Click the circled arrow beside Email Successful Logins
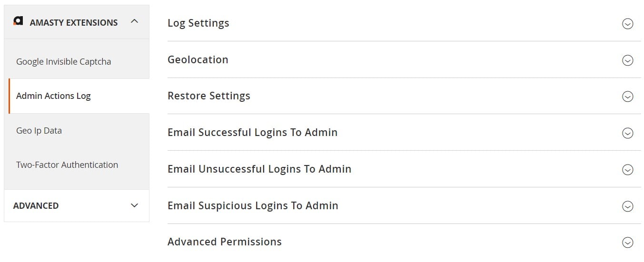644x262 pixels. [628, 133]
